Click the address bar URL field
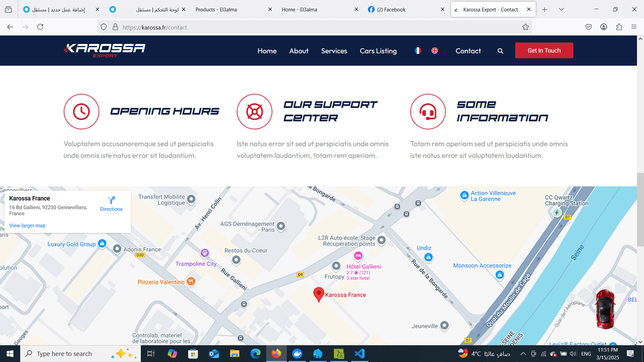 (x=314, y=27)
